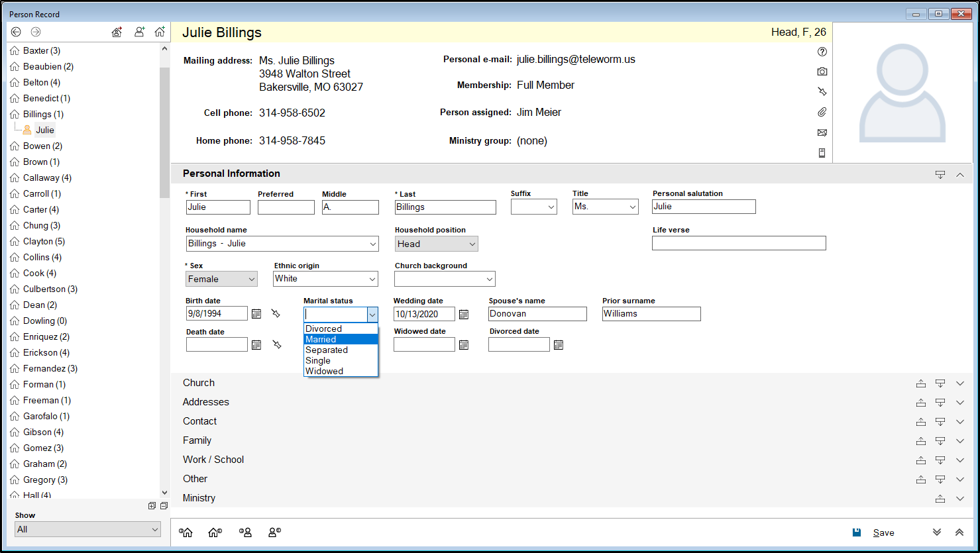
Task: Choose Widowed from the dropdown list
Action: click(x=341, y=371)
